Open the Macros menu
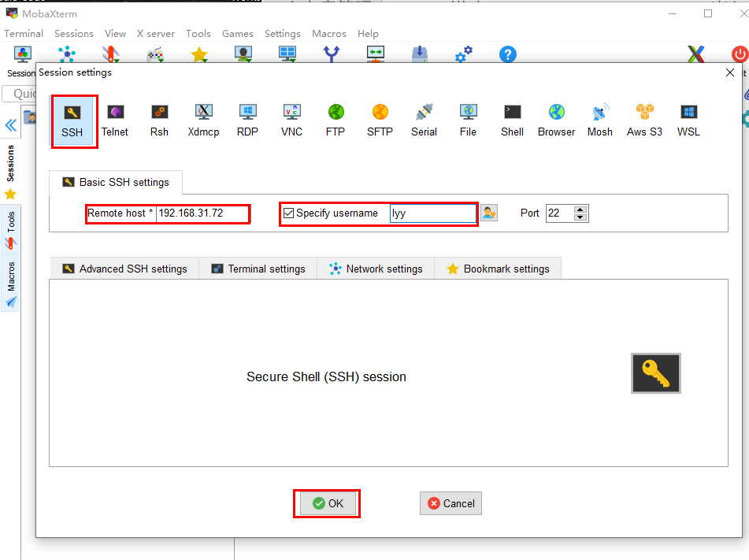Image resolution: width=749 pixels, height=560 pixels. [329, 33]
